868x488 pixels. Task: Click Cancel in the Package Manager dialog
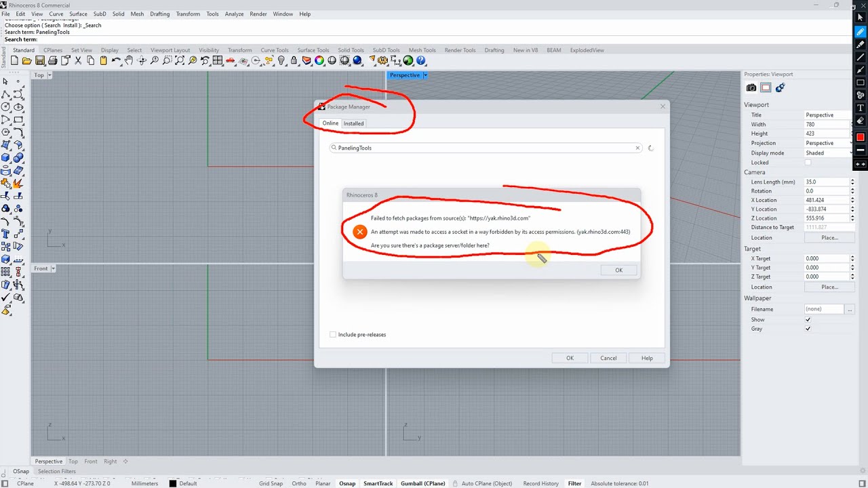pyautogui.click(x=608, y=358)
